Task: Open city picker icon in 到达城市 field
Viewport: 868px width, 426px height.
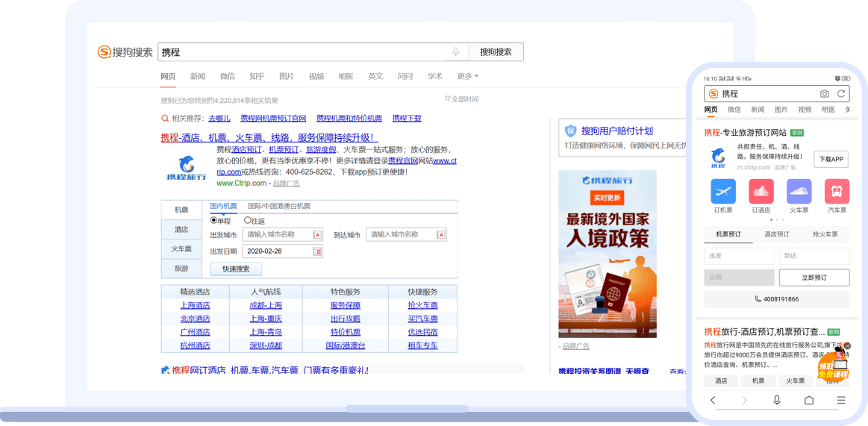Action: coord(441,234)
